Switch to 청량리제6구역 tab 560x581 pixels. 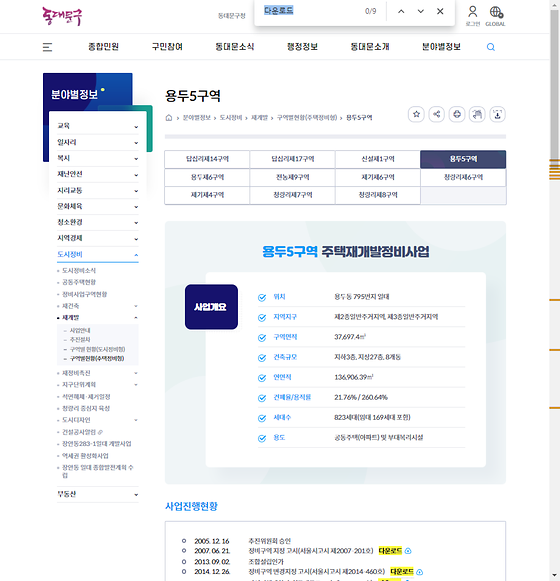[x=463, y=177]
